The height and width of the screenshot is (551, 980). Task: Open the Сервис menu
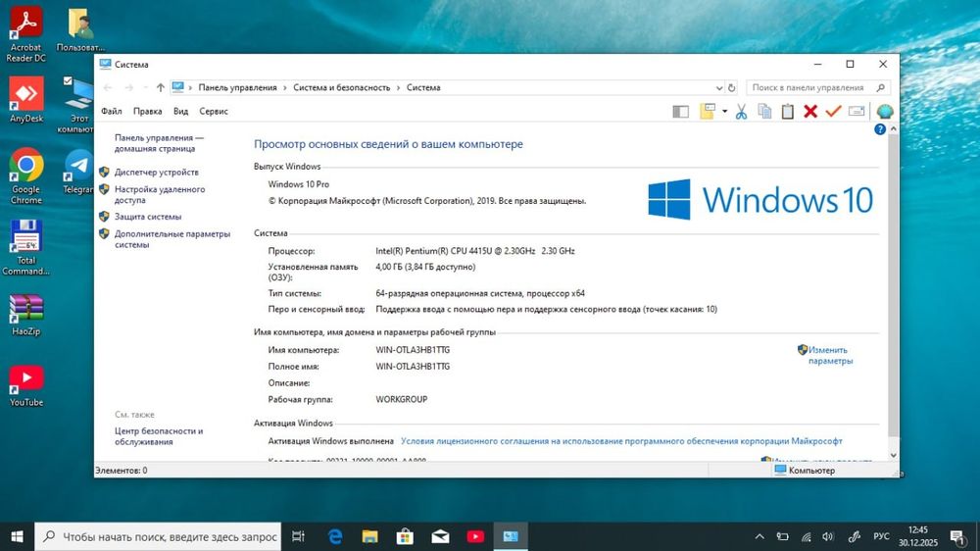click(214, 112)
